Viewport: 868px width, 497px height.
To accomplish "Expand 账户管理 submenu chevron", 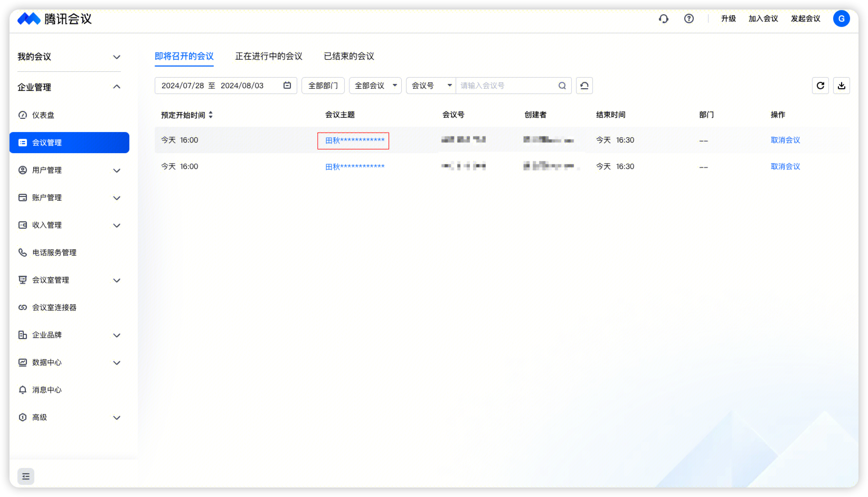I will (x=117, y=198).
